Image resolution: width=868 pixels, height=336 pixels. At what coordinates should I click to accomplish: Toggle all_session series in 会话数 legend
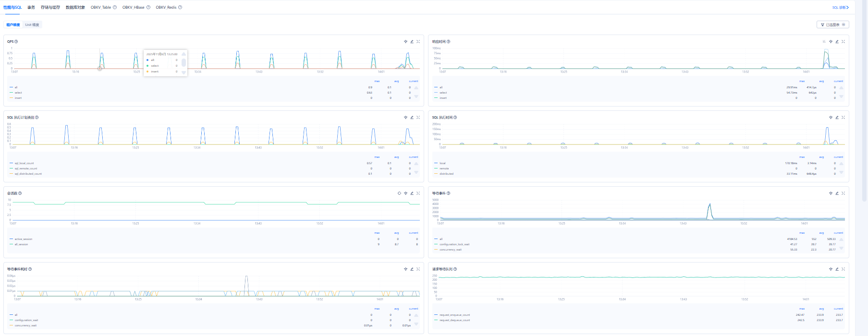pyautogui.click(x=21, y=244)
